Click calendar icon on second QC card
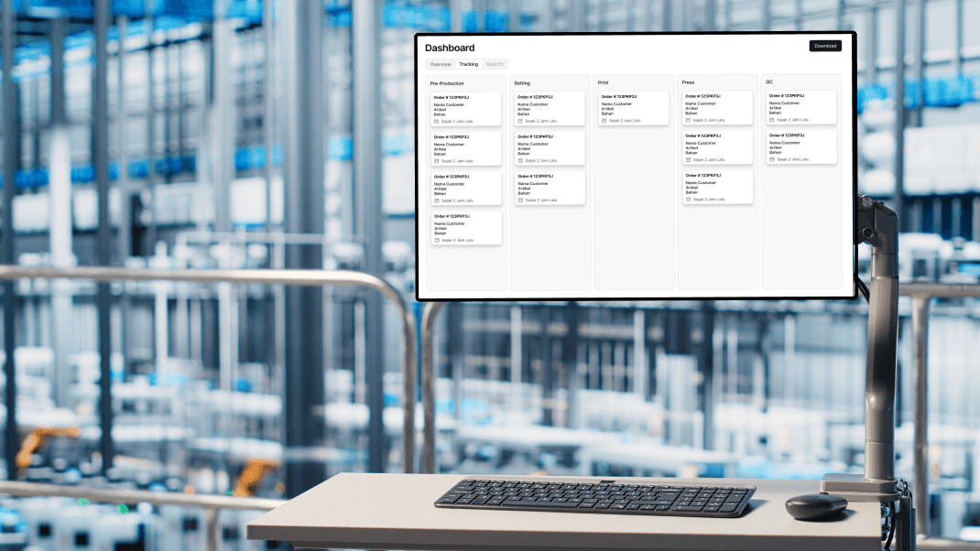 tap(772, 159)
